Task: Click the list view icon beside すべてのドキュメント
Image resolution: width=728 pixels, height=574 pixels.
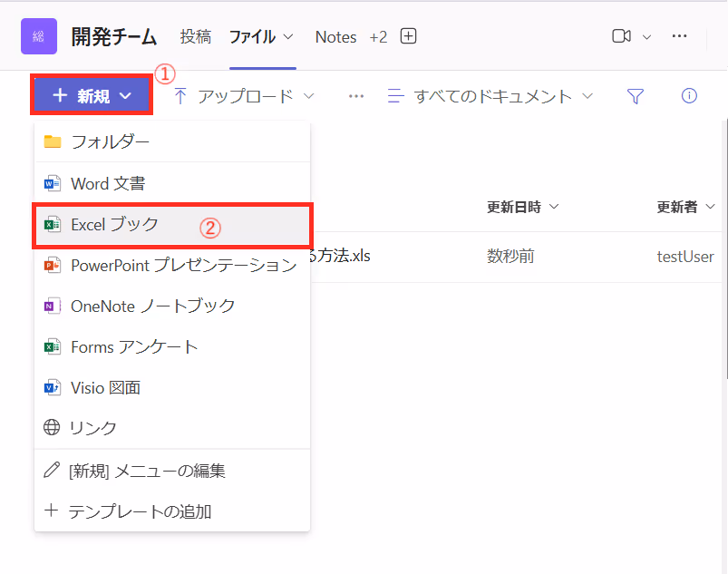Action: (395, 96)
